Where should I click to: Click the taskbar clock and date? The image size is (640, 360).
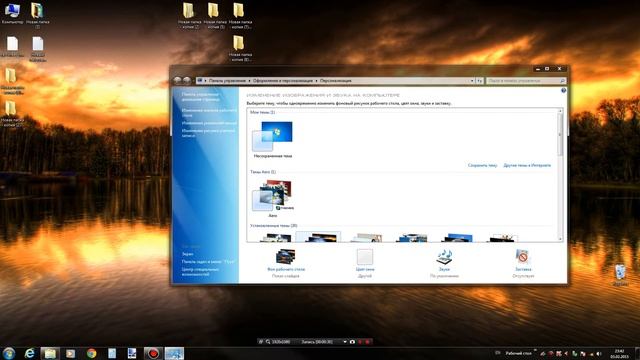click(620, 353)
